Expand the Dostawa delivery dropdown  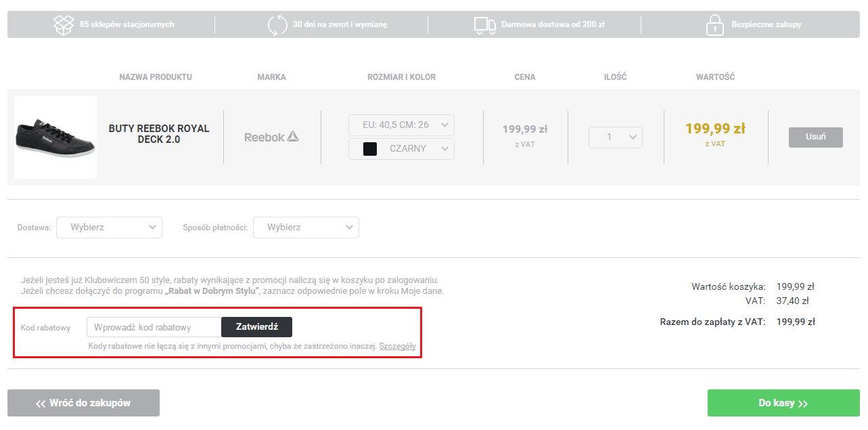(x=109, y=228)
